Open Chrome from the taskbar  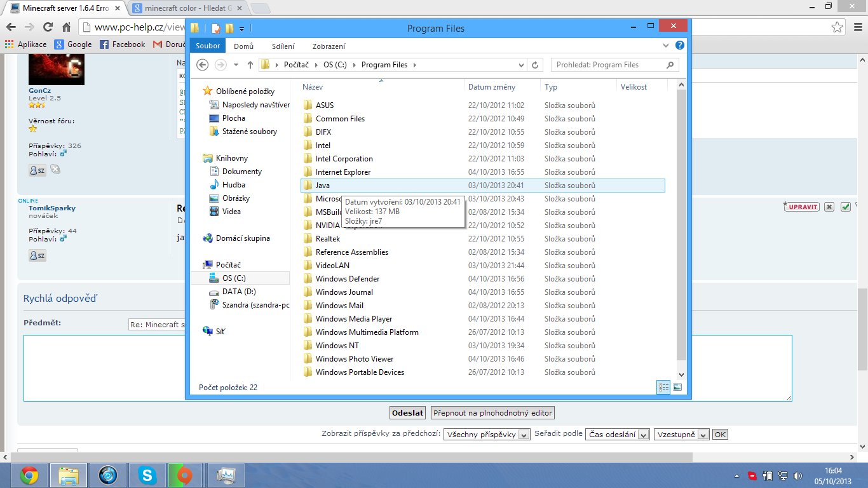tap(29, 475)
